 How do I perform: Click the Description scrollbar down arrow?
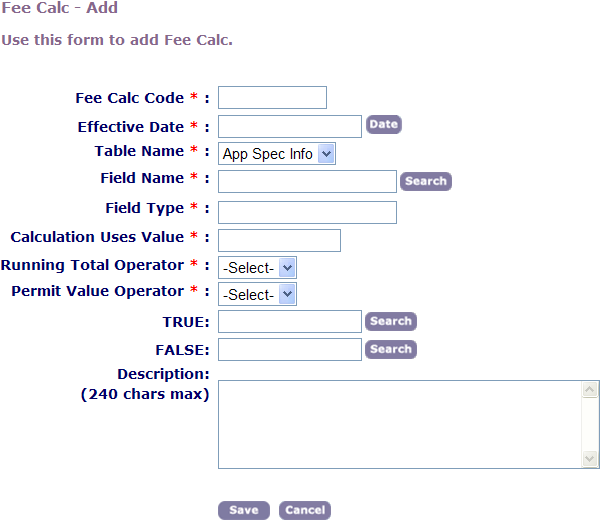(590, 458)
